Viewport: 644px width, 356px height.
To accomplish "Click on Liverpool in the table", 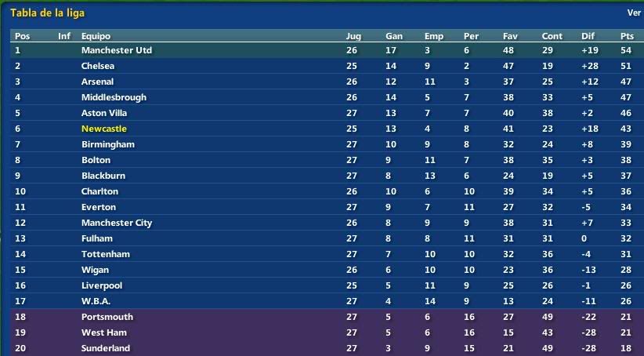I will pos(101,285).
